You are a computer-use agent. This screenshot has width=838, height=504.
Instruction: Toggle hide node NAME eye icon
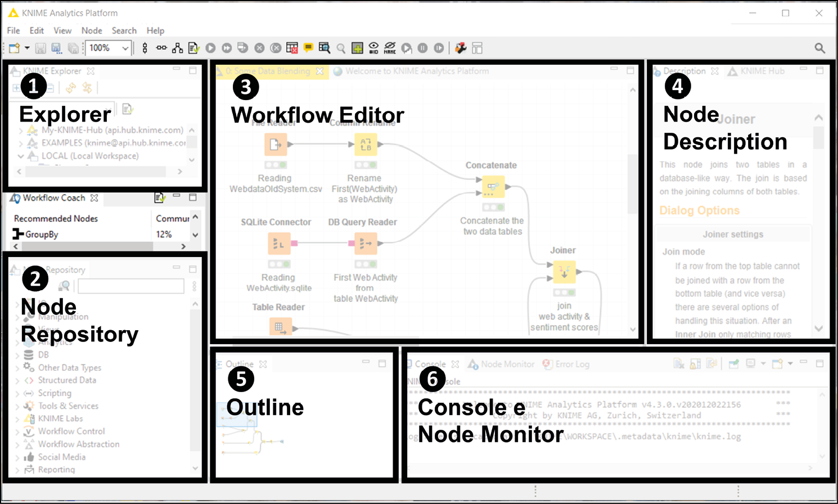[x=390, y=48]
